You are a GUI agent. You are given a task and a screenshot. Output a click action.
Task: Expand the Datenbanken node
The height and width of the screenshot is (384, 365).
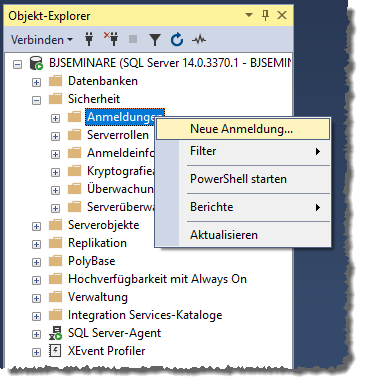pyautogui.click(x=36, y=82)
